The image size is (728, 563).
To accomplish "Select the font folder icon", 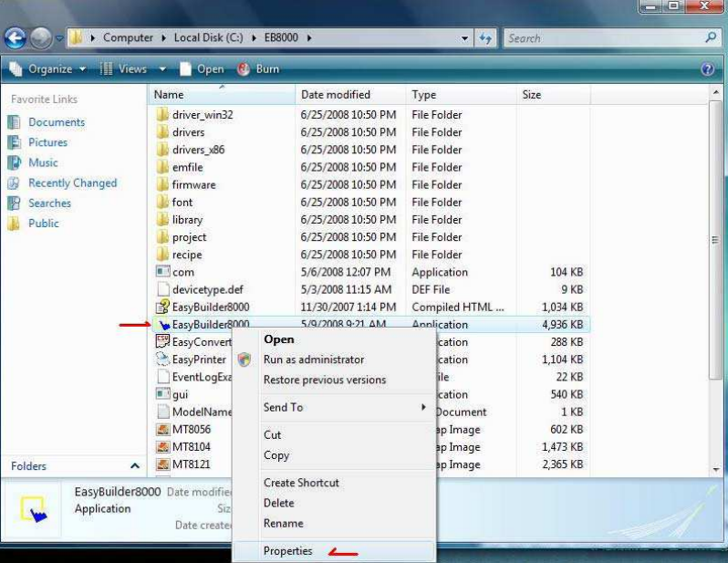I will click(x=162, y=202).
